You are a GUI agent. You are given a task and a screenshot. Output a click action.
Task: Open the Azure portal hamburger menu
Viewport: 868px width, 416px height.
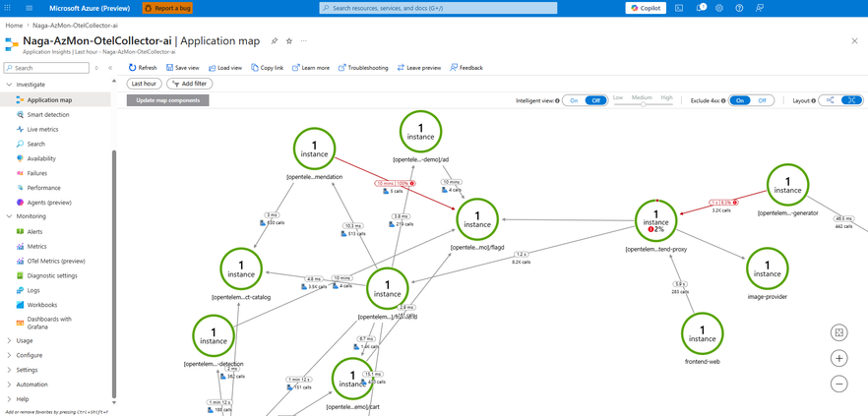(30, 8)
